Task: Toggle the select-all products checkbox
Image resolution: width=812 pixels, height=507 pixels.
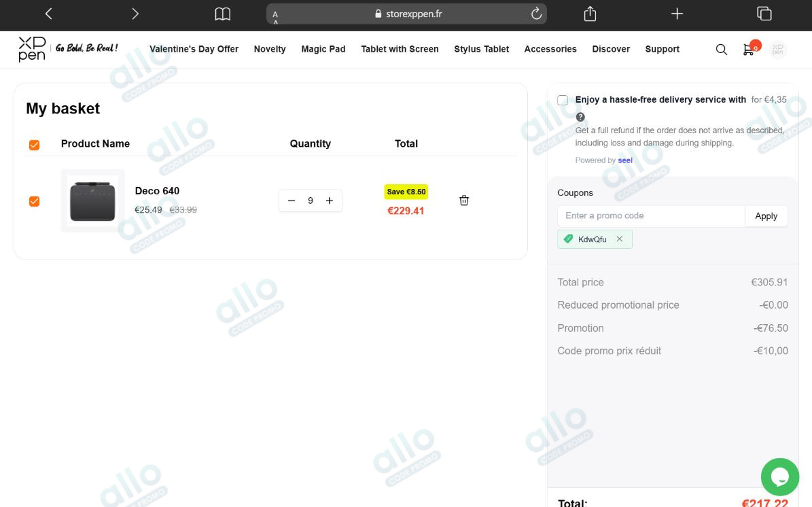Action: [x=35, y=145]
